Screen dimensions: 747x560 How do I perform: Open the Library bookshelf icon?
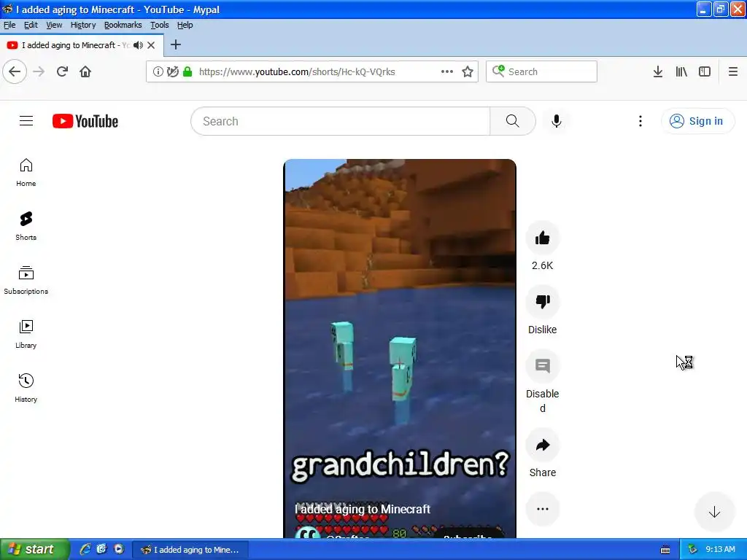click(681, 71)
